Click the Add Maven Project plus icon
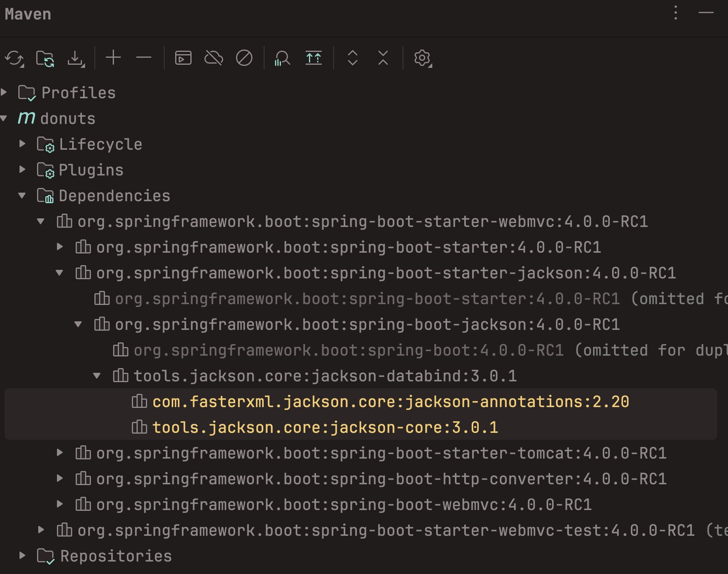The width and height of the screenshot is (728, 574). (x=113, y=58)
